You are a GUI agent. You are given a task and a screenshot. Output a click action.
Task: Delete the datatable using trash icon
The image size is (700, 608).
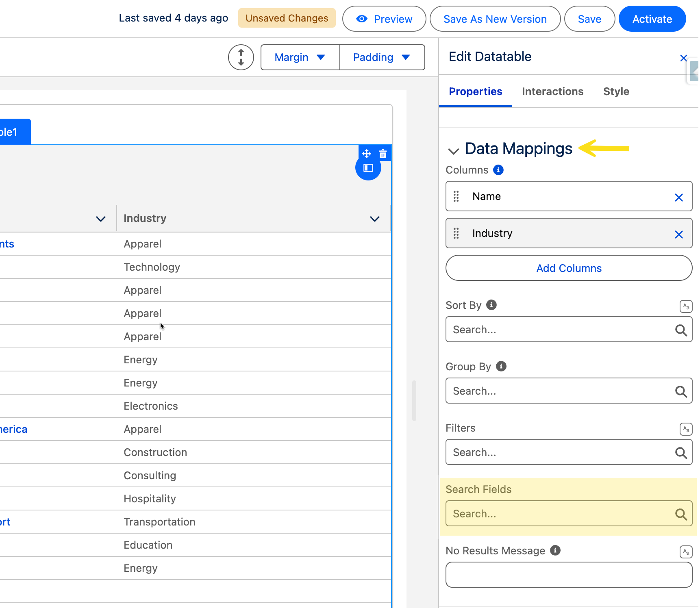pos(383,154)
